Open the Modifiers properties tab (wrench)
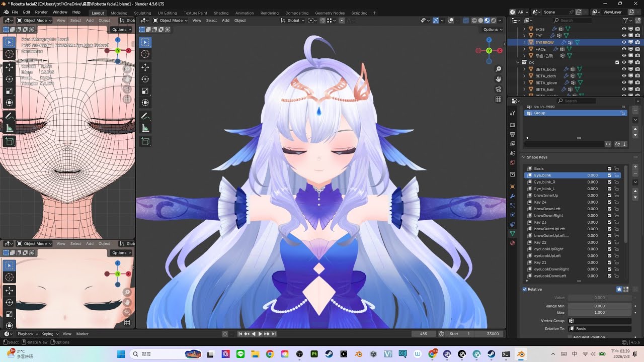 click(513, 196)
